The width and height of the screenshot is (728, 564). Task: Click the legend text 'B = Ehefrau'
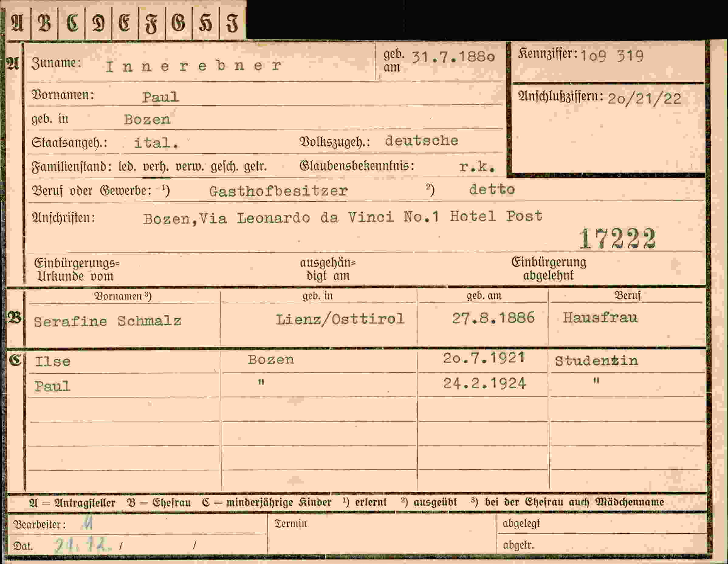159,502
